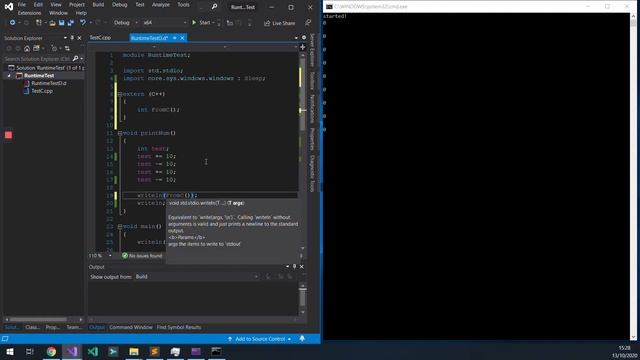Viewport: 640px width, 360px height.
Task: Click the navigate backward toolbar icon
Action: click(13, 23)
